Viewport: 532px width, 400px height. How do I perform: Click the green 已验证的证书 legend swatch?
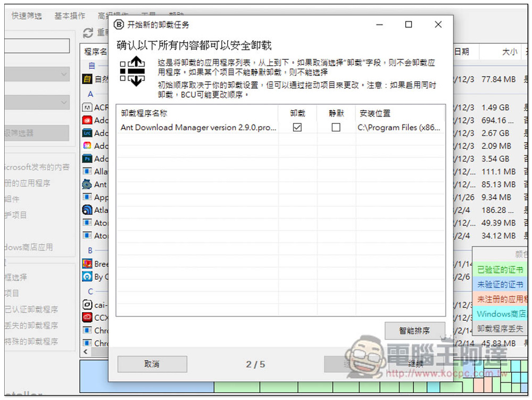[x=500, y=270]
